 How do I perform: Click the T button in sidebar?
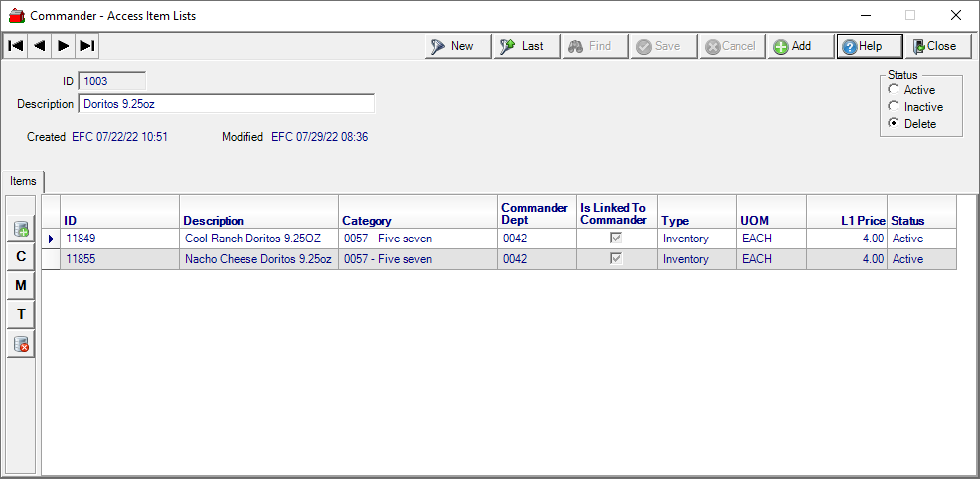(x=21, y=315)
